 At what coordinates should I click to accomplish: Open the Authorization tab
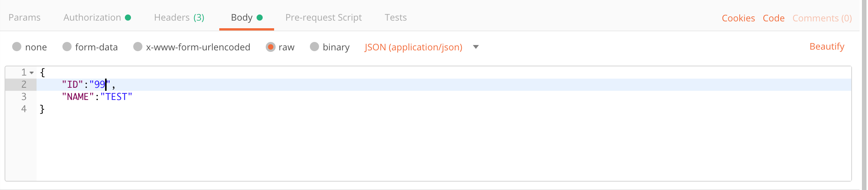(x=92, y=18)
